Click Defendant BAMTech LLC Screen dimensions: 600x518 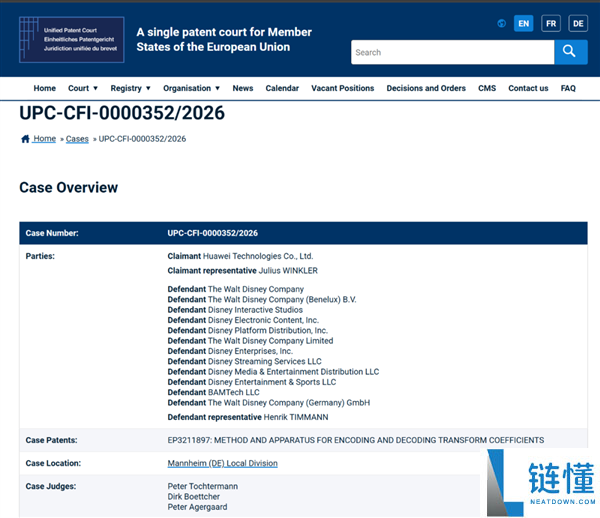coord(213,393)
